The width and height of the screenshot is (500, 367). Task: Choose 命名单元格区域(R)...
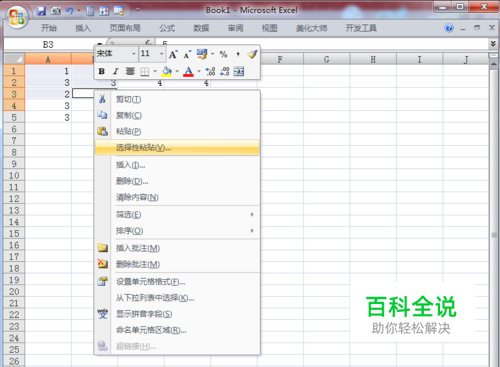177,330
